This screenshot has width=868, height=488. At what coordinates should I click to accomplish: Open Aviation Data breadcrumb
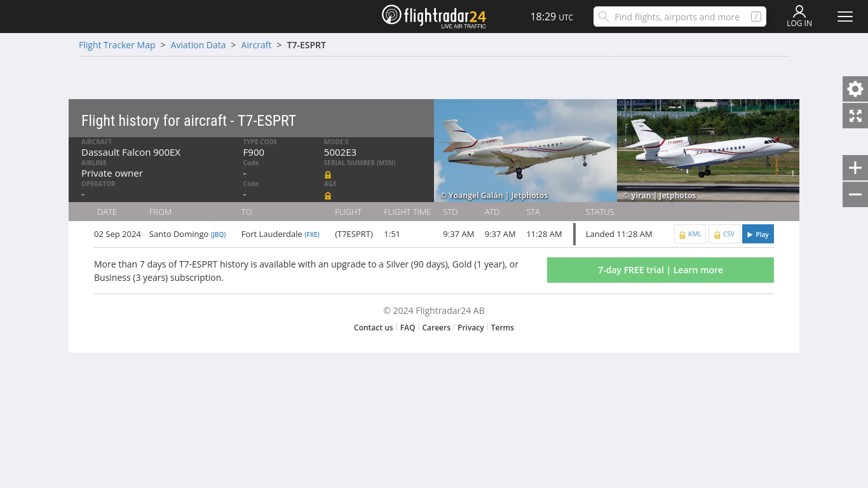(x=198, y=45)
